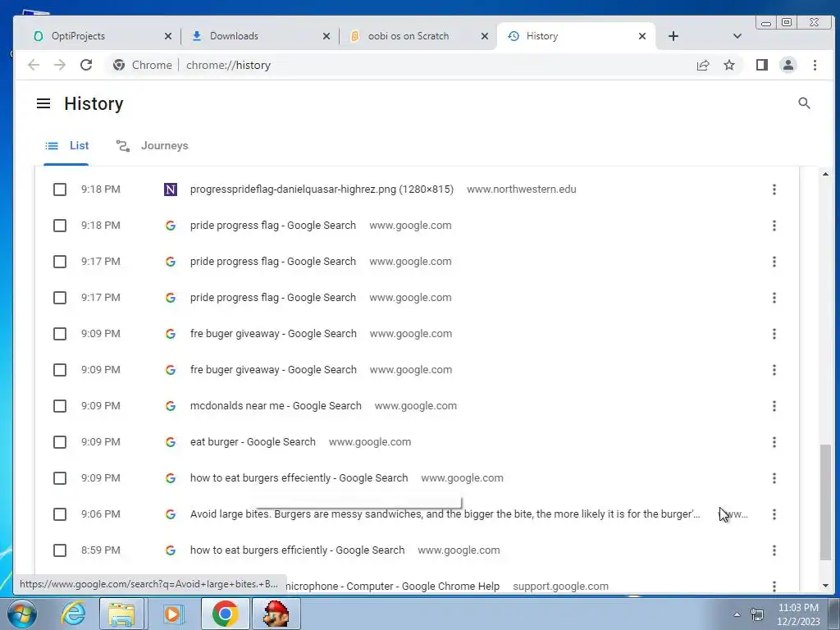Check the 8:59 PM burgers efficiently entry
This screenshot has height=630, width=840.
tap(59, 550)
